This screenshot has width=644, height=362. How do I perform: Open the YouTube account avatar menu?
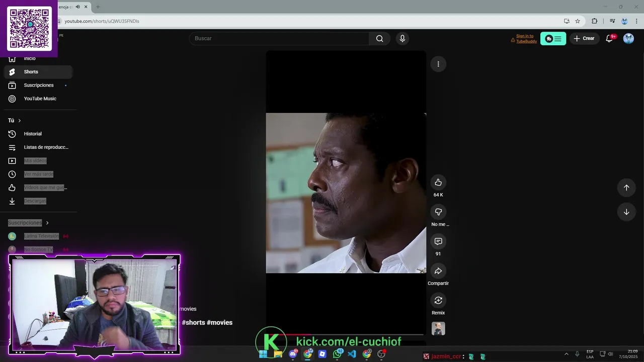pos(628,39)
